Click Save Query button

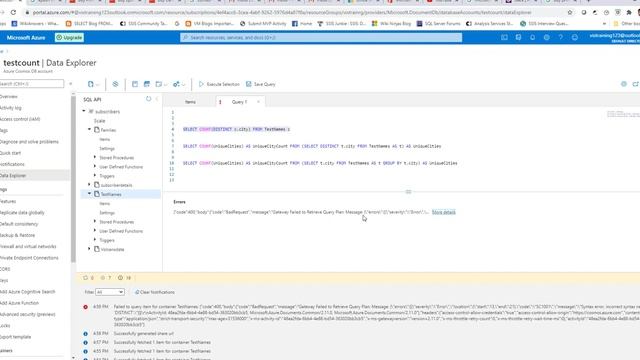click(261, 84)
